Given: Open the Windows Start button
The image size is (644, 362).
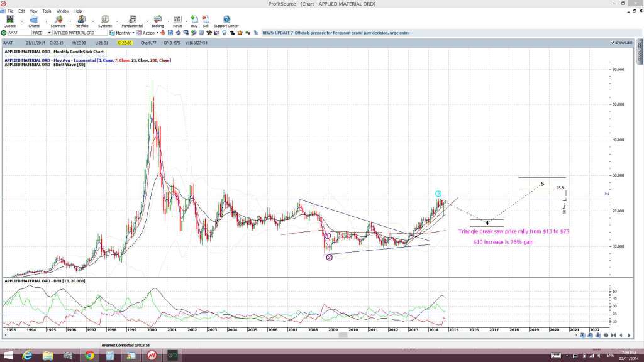Looking at the screenshot, I should pos(8,356).
